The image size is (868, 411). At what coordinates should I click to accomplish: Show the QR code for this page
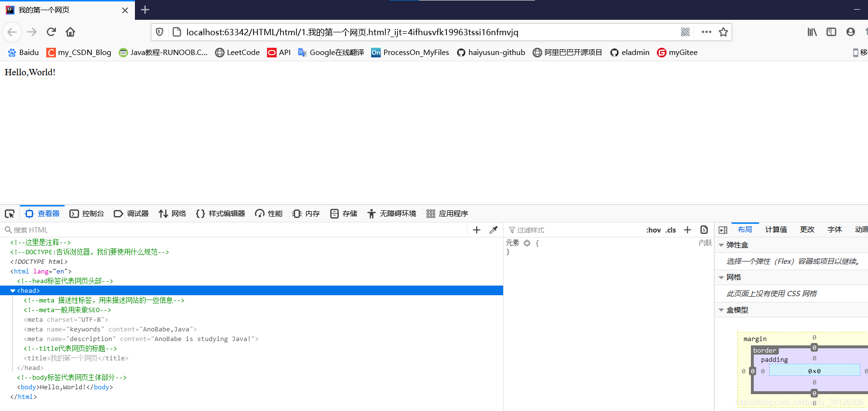click(x=685, y=32)
